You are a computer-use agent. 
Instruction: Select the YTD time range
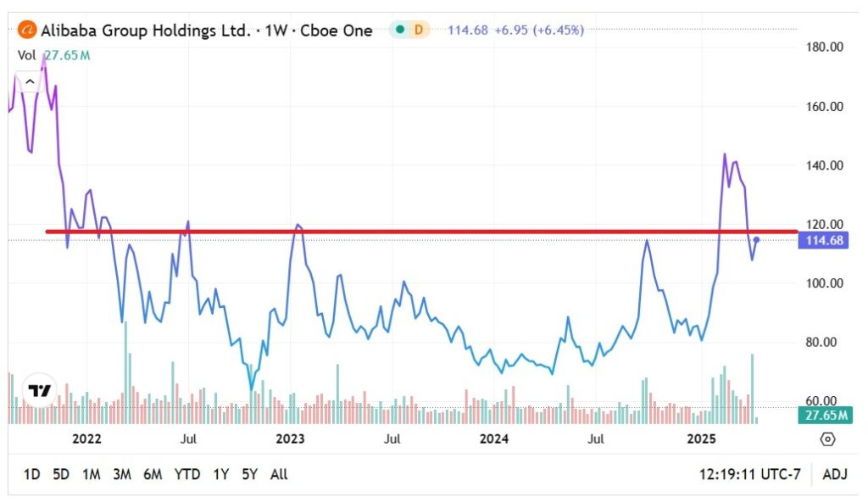point(186,474)
